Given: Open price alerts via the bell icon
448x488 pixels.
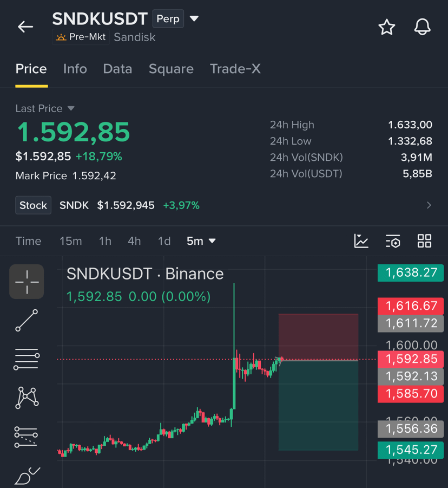Looking at the screenshot, I should [422, 27].
